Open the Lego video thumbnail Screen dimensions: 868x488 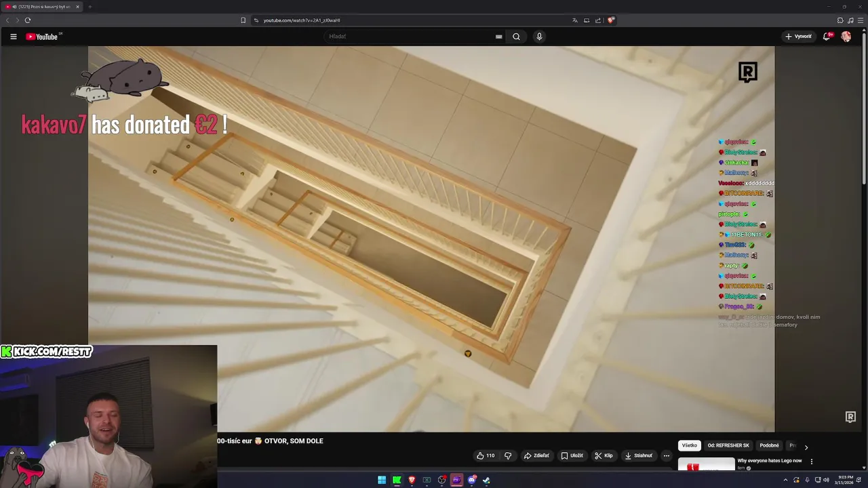[x=706, y=464]
